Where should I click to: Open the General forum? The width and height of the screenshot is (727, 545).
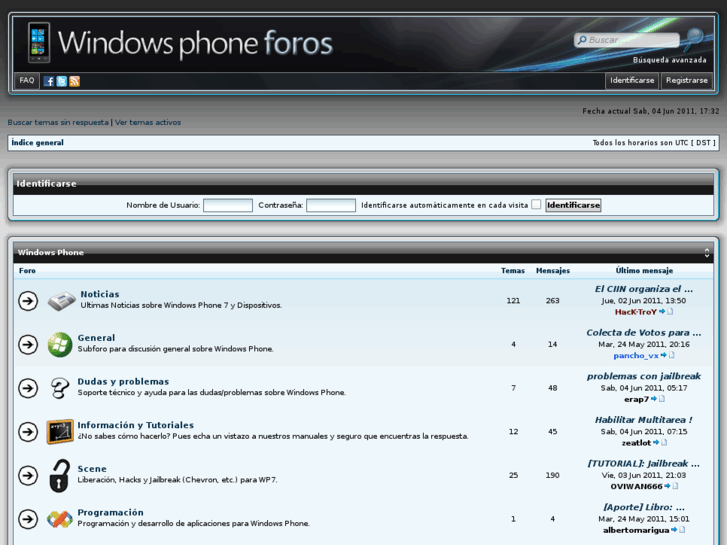coord(96,338)
